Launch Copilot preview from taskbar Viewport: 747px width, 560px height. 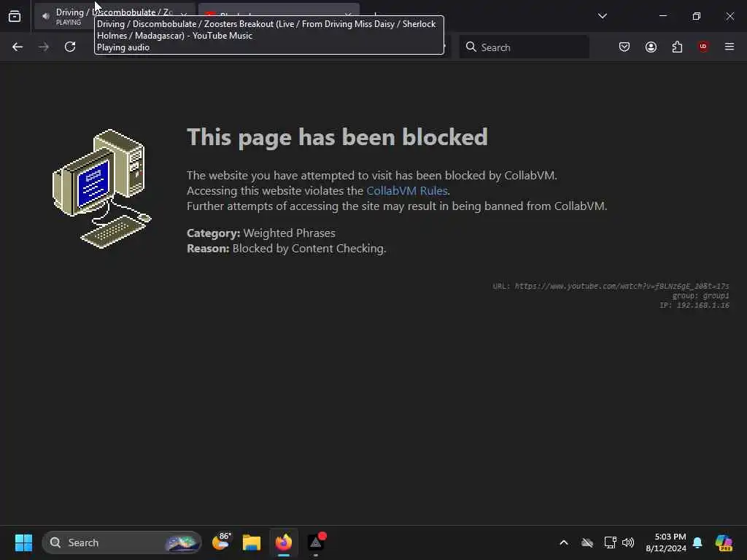[x=724, y=542]
